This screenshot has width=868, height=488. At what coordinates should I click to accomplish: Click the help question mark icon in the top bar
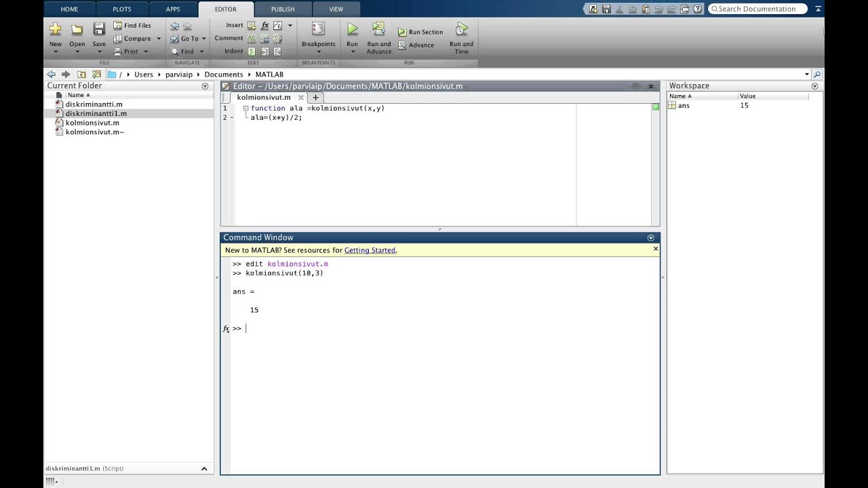pyautogui.click(x=698, y=9)
